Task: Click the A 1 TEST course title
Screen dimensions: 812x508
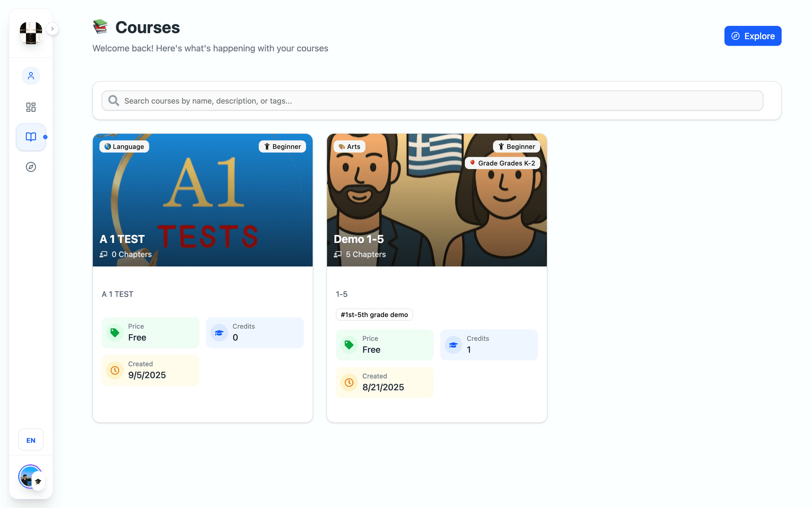Action: coord(122,239)
